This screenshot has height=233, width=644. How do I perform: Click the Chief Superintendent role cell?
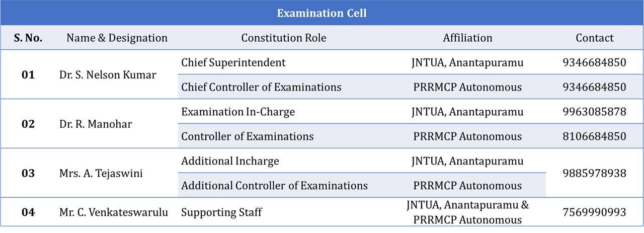[x=233, y=62]
